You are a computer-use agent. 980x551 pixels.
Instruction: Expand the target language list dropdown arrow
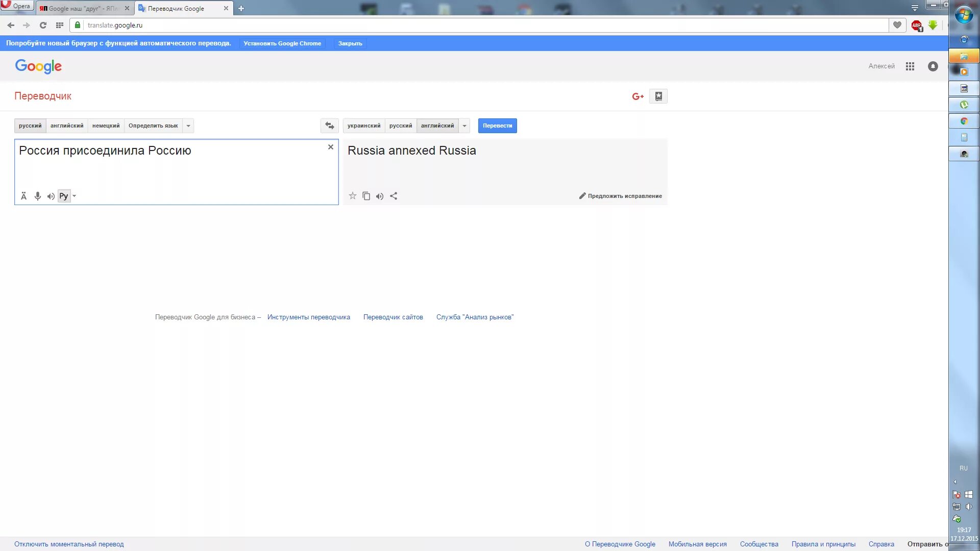(x=464, y=126)
